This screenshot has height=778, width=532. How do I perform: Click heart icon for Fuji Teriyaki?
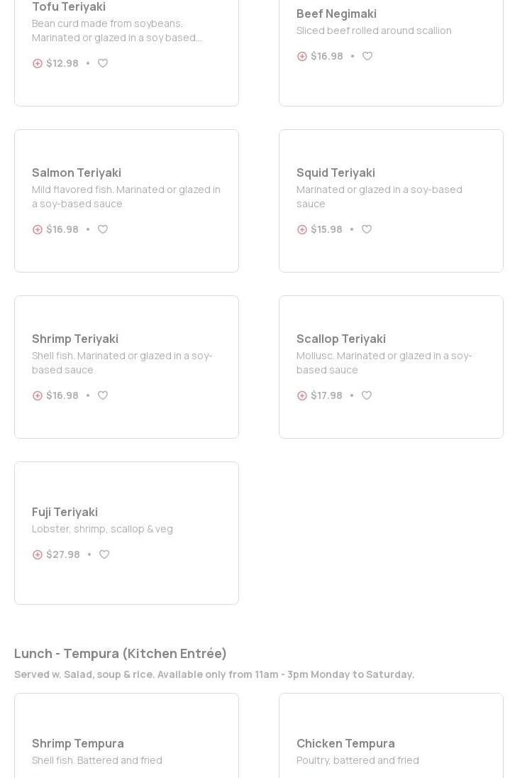pyautogui.click(x=104, y=554)
